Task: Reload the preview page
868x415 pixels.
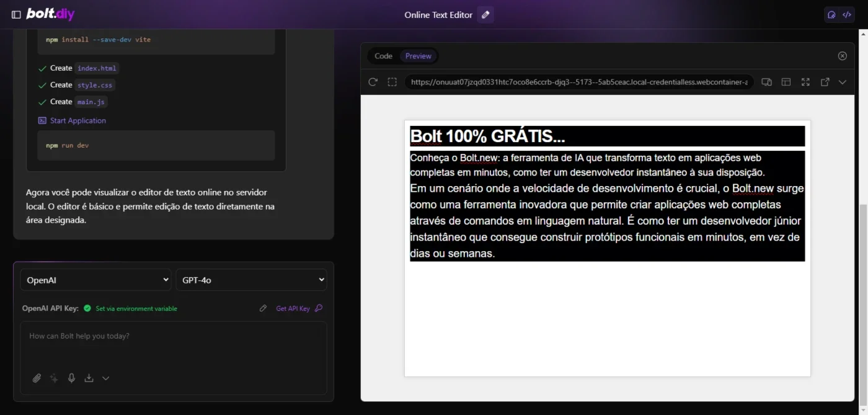Action: 373,82
